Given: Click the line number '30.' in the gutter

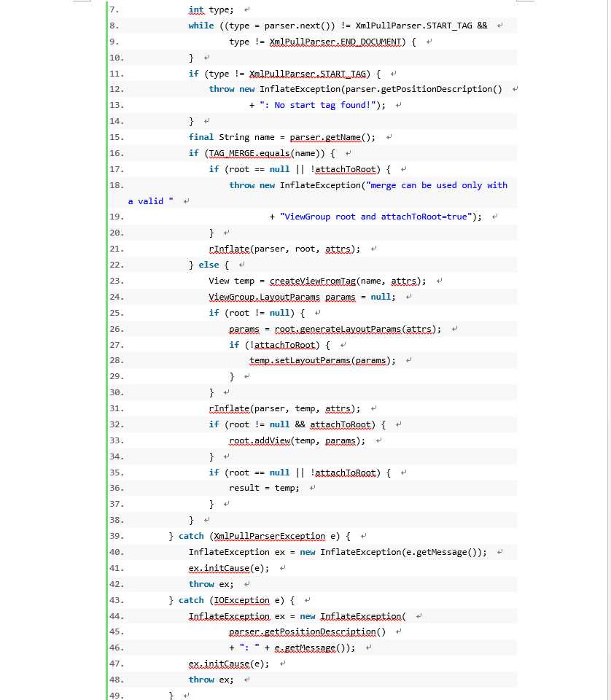Looking at the screenshot, I should tap(117, 392).
